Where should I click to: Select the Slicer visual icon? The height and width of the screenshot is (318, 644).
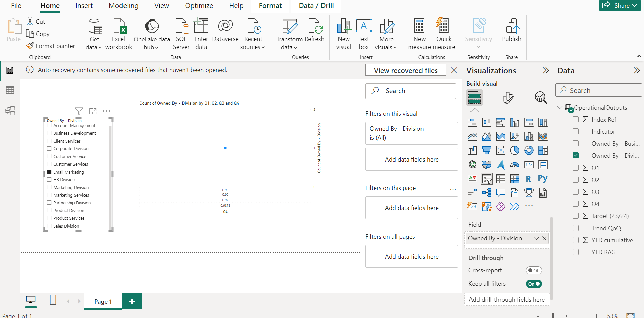click(486, 179)
